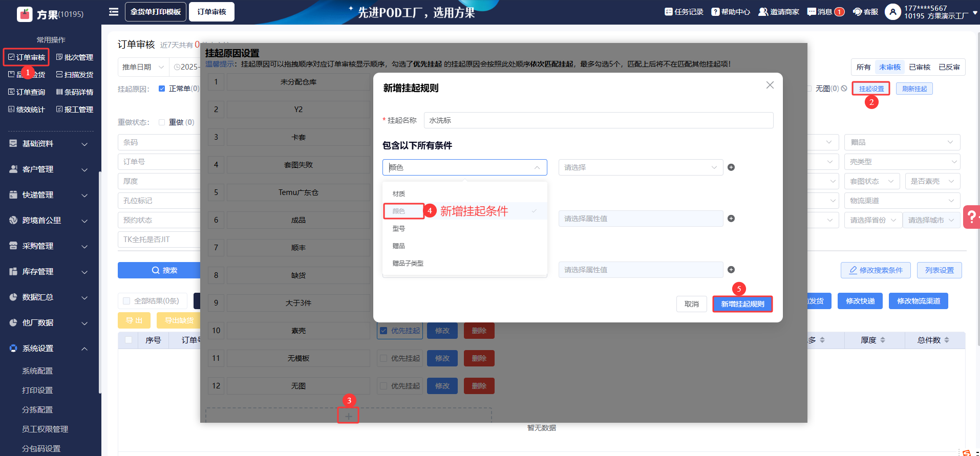The height and width of the screenshot is (456, 980).
Task: Click the 客户管理 sidebar icon
Action: [13, 169]
